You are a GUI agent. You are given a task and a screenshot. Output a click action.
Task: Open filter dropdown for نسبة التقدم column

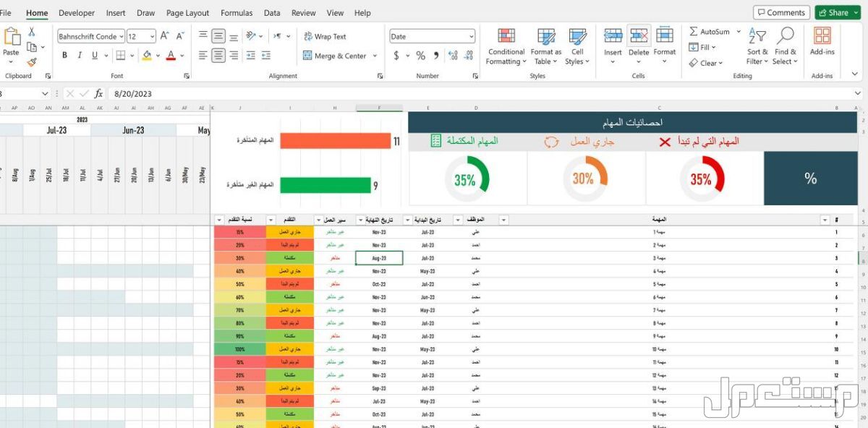coord(219,220)
